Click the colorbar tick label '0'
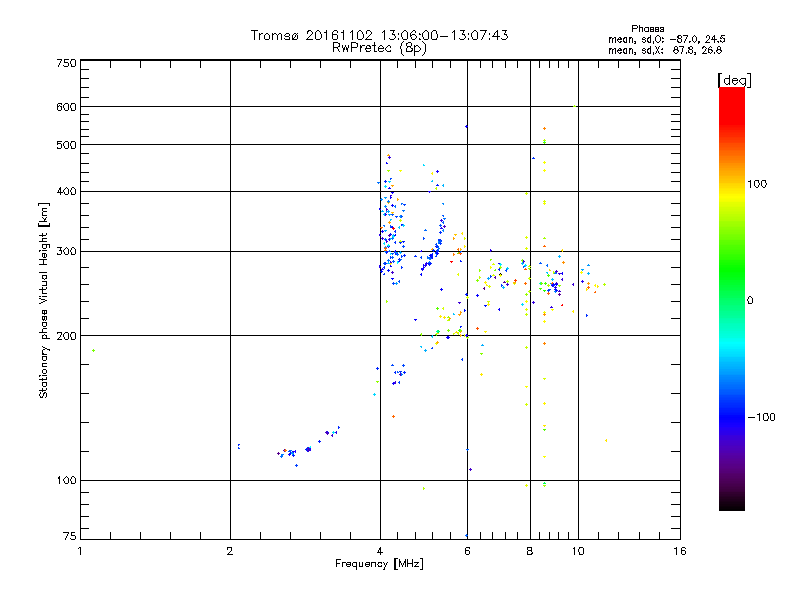 point(750,301)
